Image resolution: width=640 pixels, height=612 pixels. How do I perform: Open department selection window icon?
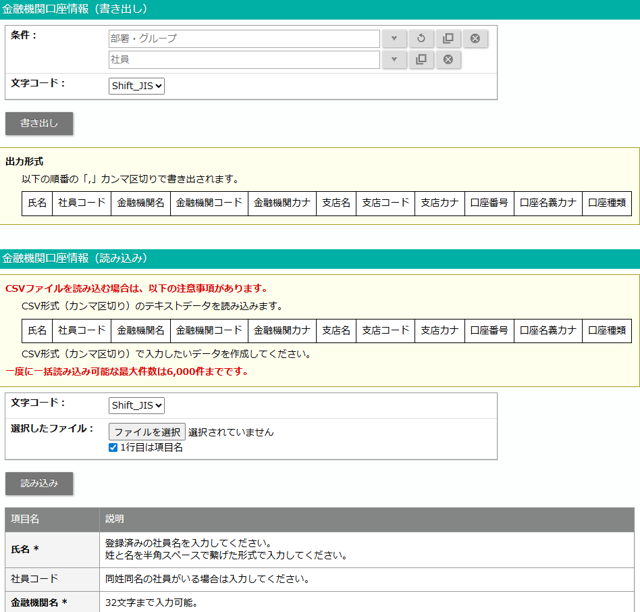click(x=448, y=39)
